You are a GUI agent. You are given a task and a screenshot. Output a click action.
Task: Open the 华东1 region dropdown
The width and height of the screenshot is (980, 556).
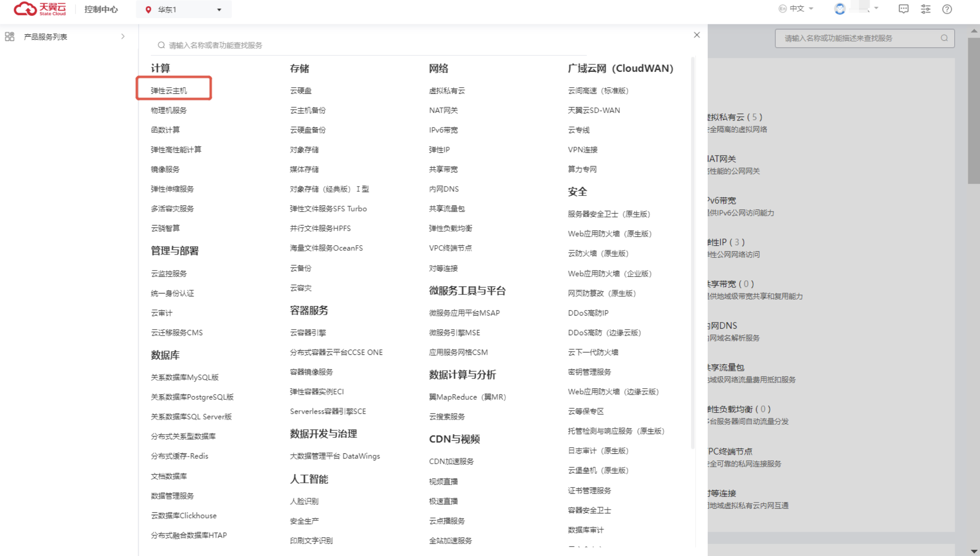click(184, 10)
